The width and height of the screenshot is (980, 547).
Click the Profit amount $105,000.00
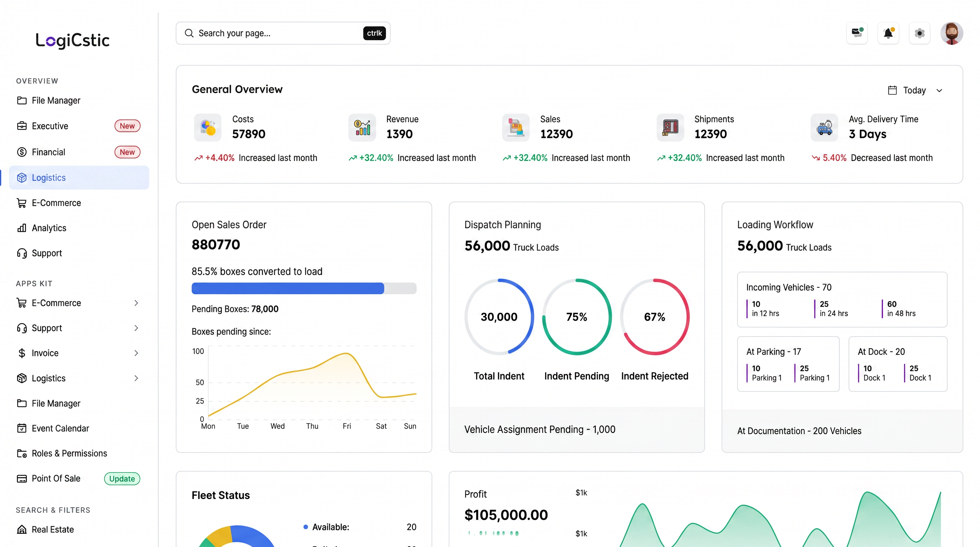coord(506,515)
